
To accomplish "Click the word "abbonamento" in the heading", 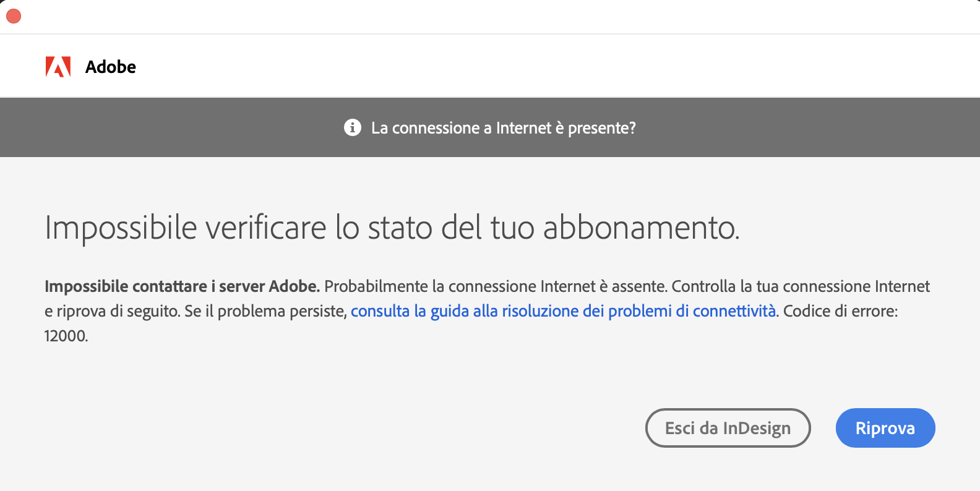I will [x=640, y=228].
